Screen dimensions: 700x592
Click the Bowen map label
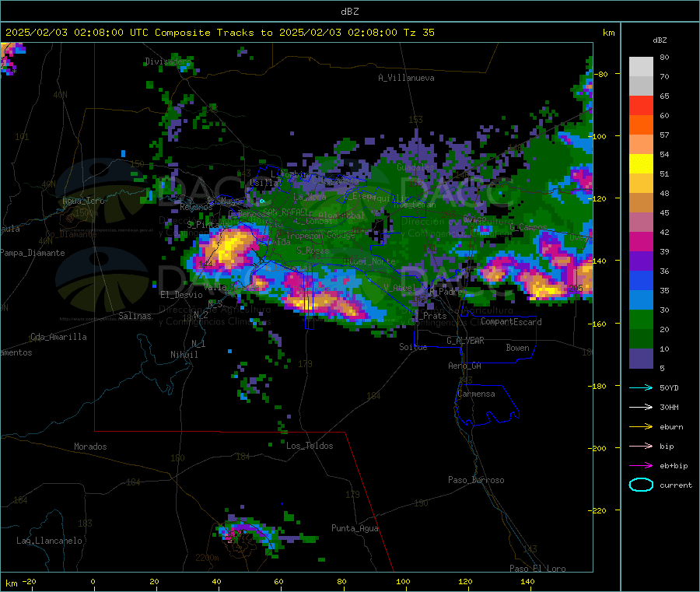tap(517, 347)
